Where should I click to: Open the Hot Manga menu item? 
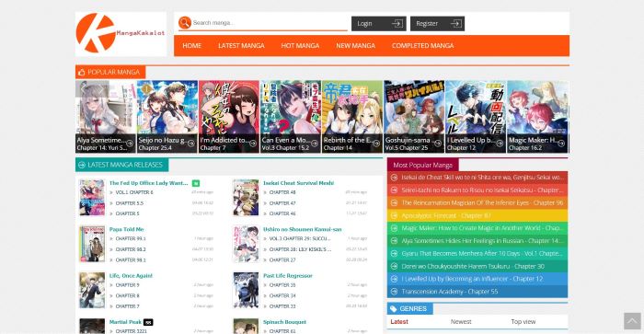point(300,46)
